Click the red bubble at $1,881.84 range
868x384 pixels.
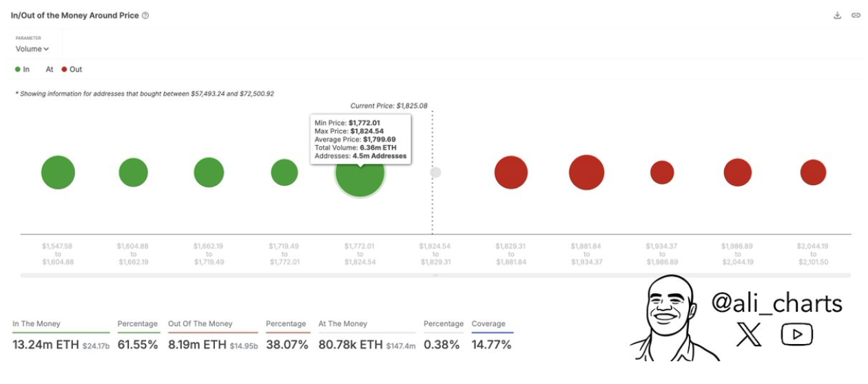[586, 173]
